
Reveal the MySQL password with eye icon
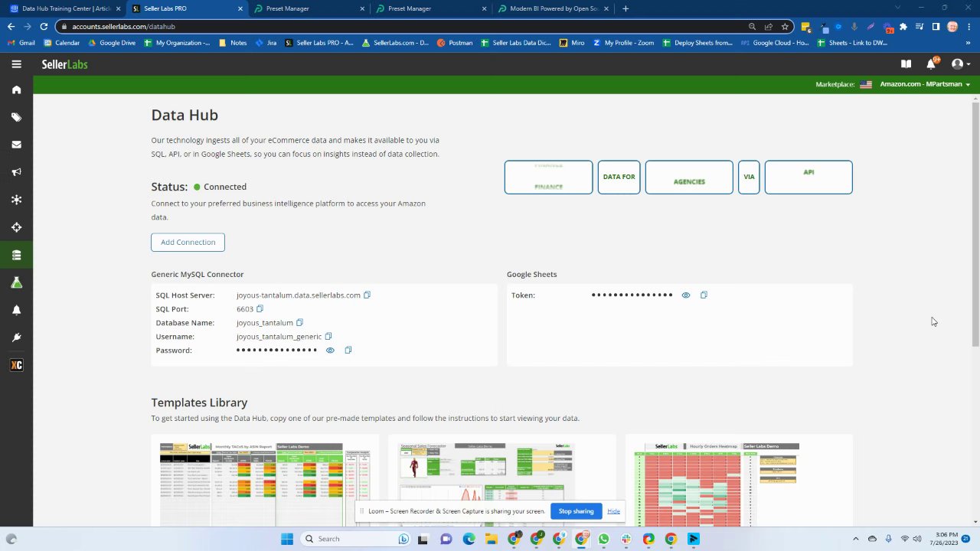click(330, 350)
